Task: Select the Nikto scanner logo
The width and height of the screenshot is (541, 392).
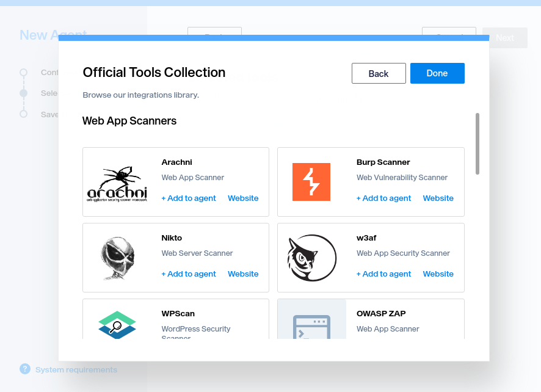Action: [117, 257]
